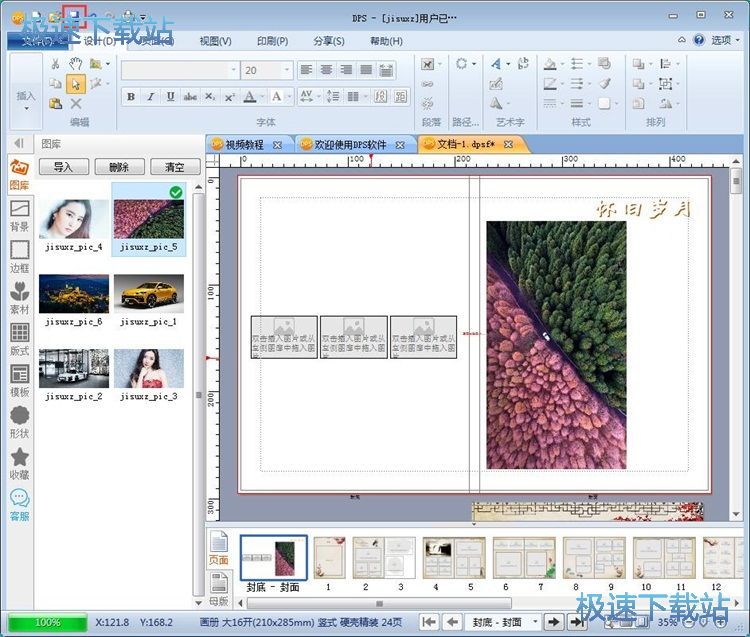Open the Template sidebar panel
750x637 pixels.
click(19, 381)
